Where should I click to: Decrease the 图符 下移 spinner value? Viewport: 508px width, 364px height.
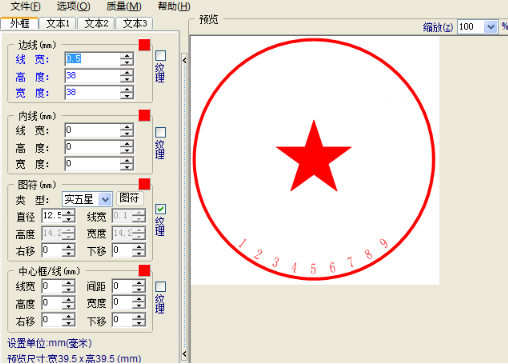tap(139, 254)
